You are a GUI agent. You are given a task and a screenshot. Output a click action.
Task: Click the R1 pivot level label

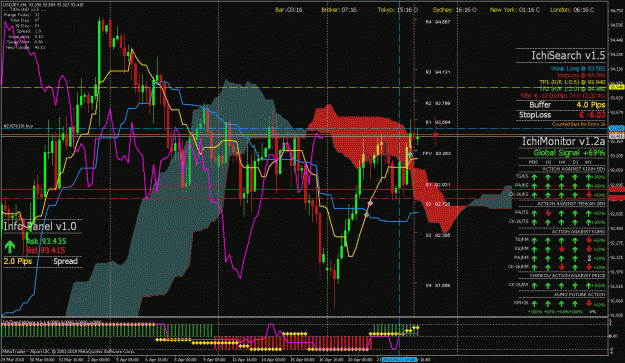[438, 122]
